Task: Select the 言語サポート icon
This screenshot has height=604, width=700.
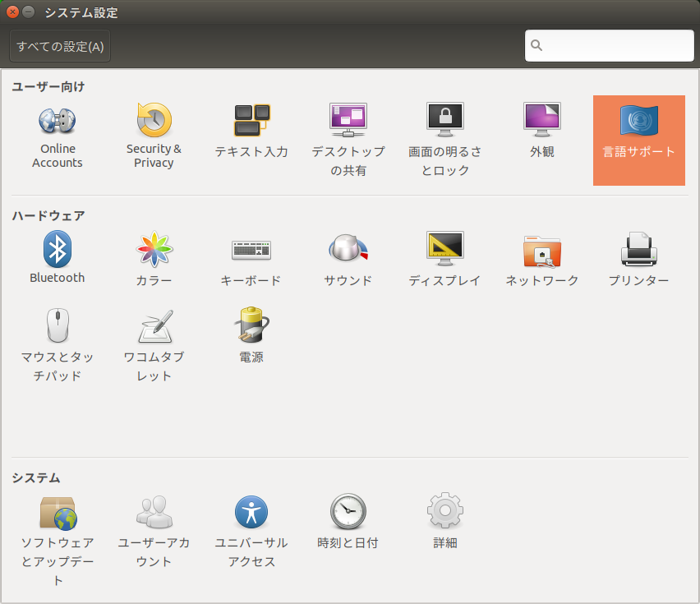Action: [638, 121]
